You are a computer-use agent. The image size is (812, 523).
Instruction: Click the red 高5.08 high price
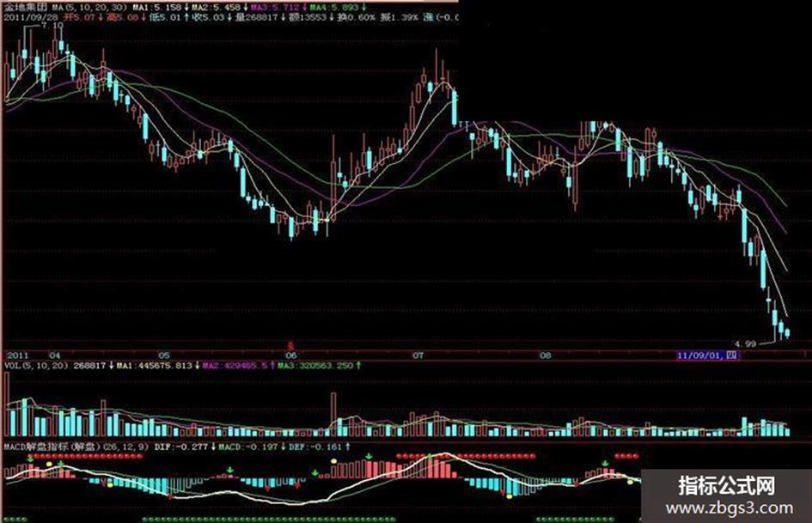pyautogui.click(x=123, y=18)
